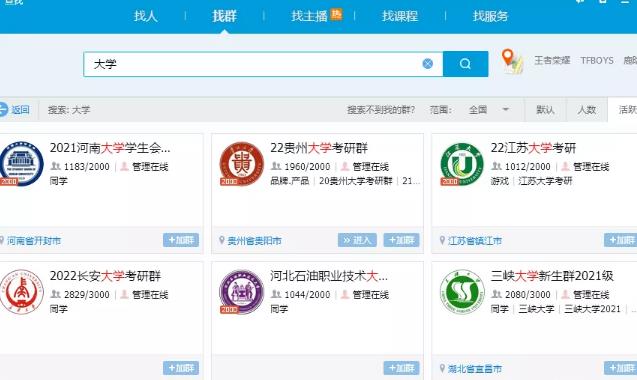This screenshot has width=637, height=380.
Task: Click the 湖北省宜昌市 location link
Action: tap(475, 369)
